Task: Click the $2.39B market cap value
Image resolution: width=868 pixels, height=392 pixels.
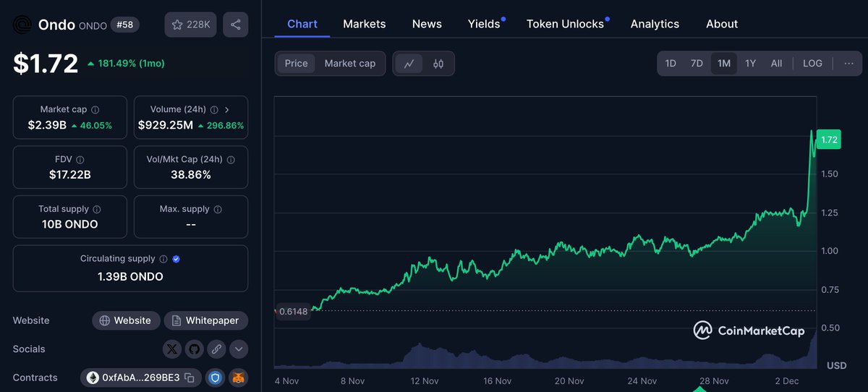Action: coord(47,125)
